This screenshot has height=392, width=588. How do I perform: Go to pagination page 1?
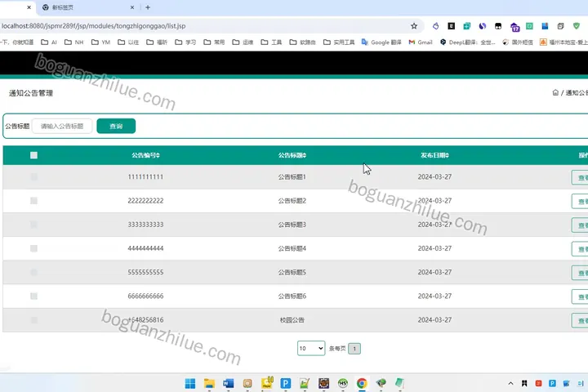(354, 349)
